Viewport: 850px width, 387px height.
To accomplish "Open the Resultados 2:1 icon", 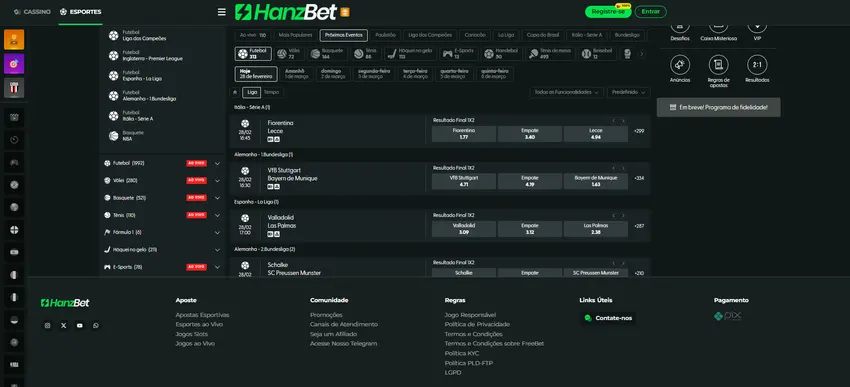I will (757, 65).
